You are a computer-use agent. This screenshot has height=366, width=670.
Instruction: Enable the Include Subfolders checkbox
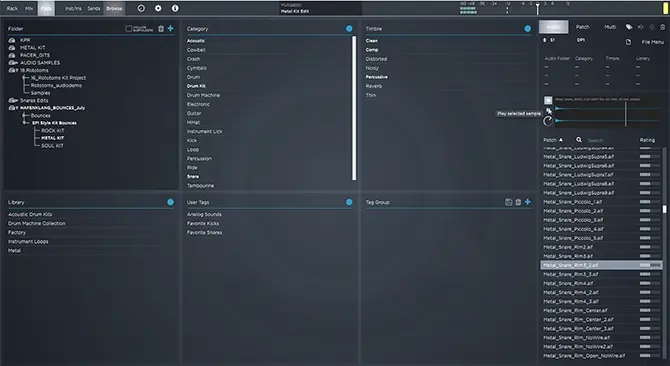pyautogui.click(x=129, y=29)
